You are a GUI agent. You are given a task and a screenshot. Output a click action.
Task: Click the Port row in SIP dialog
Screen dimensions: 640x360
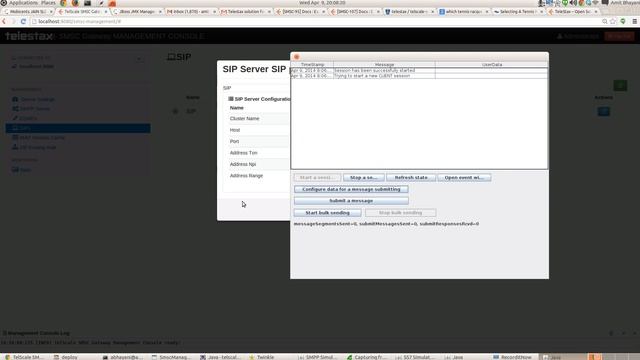[x=259, y=141]
